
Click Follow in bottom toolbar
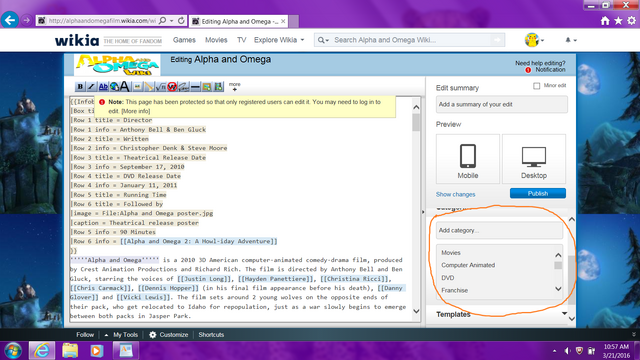pyautogui.click(x=85, y=335)
